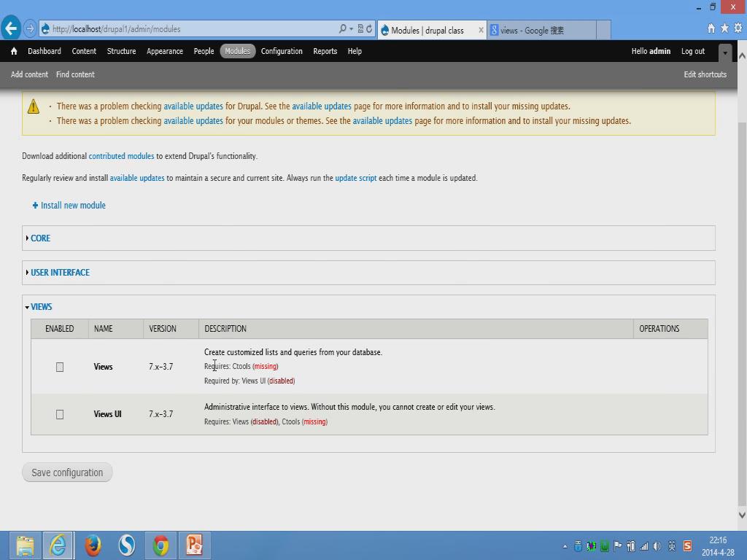Click the Sogou input S tray icon
Screen dimensions: 747x560
[x=687, y=546]
